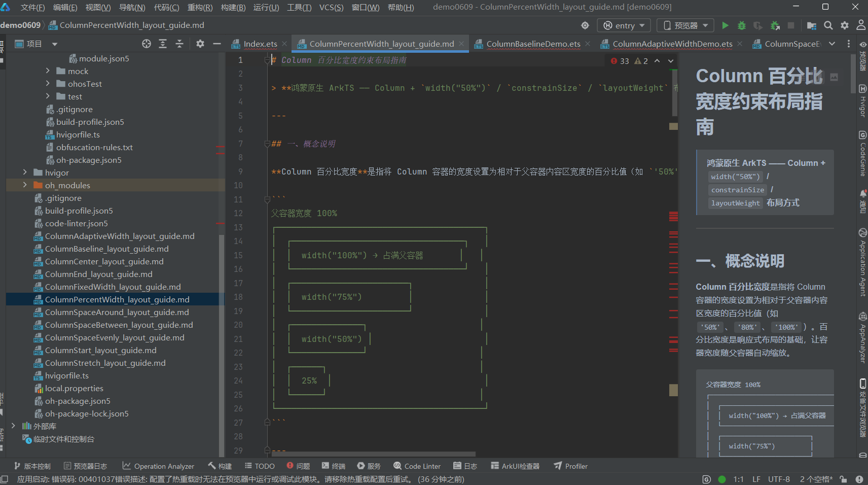The image size is (868, 485).
Task: Click the project tree vertical scrollbar
Action: click(222, 345)
